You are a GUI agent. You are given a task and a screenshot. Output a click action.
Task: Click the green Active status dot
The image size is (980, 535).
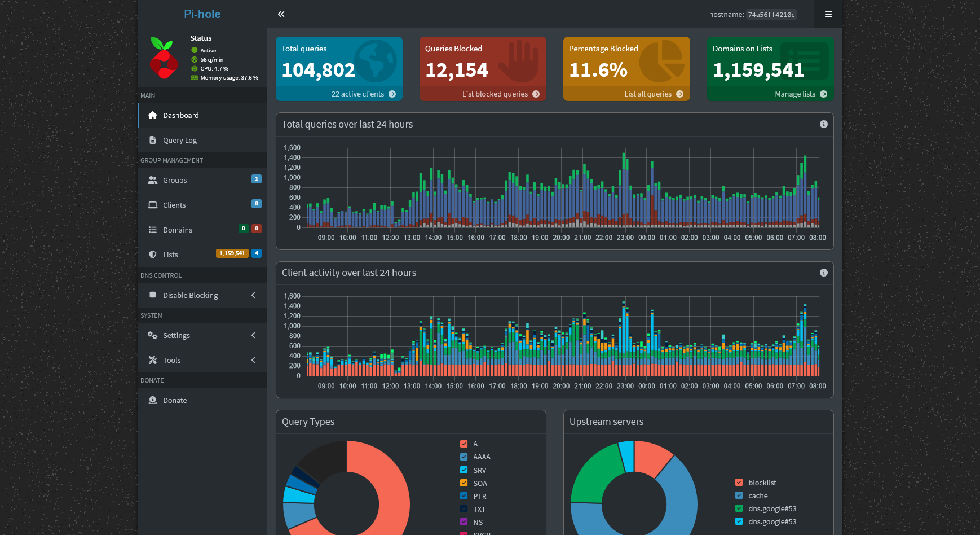[195, 50]
